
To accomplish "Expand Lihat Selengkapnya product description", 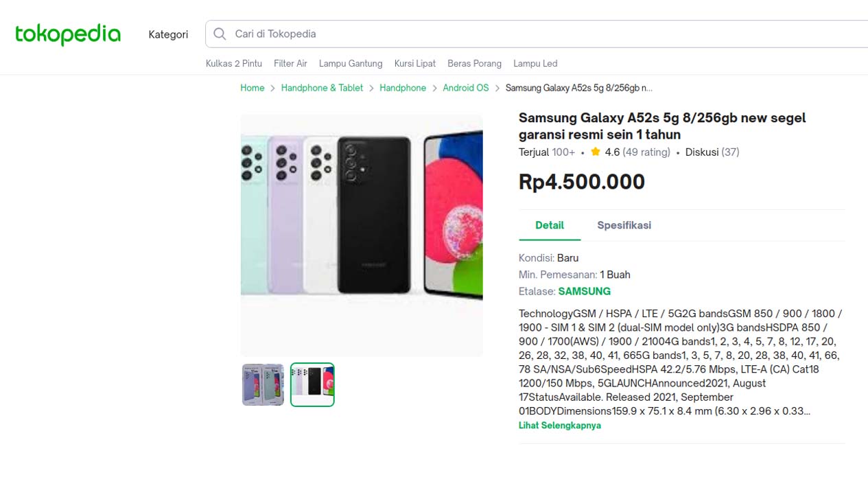I will (x=559, y=425).
